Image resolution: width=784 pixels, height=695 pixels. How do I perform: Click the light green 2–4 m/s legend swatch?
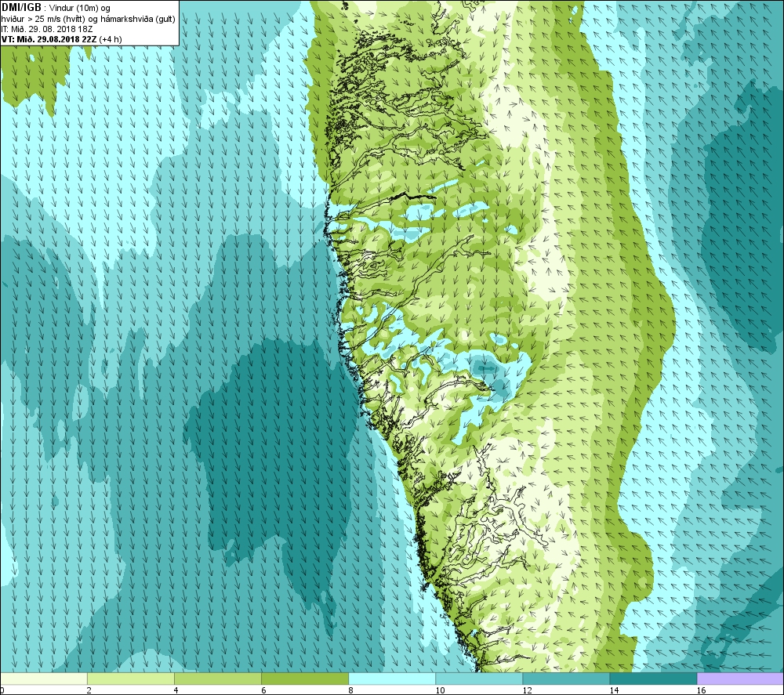[130, 679]
